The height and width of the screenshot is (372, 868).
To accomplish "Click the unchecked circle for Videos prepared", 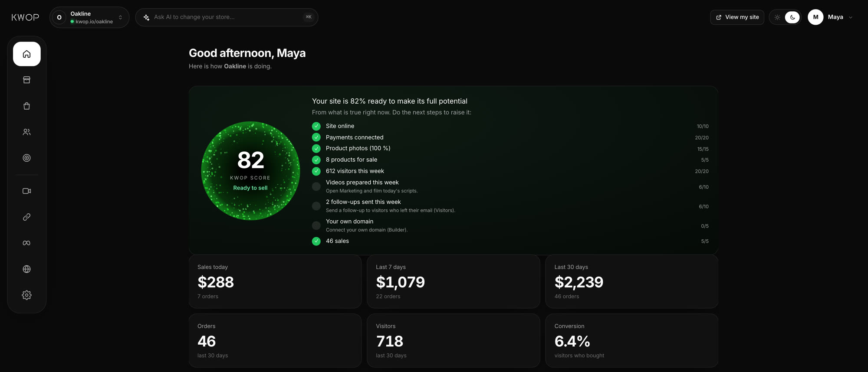I will (x=316, y=186).
